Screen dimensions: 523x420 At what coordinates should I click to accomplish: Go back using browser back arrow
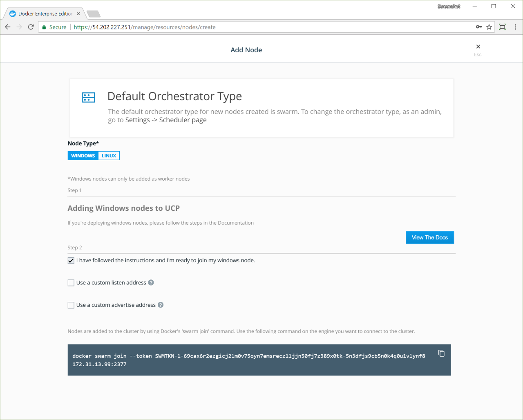pyautogui.click(x=8, y=27)
